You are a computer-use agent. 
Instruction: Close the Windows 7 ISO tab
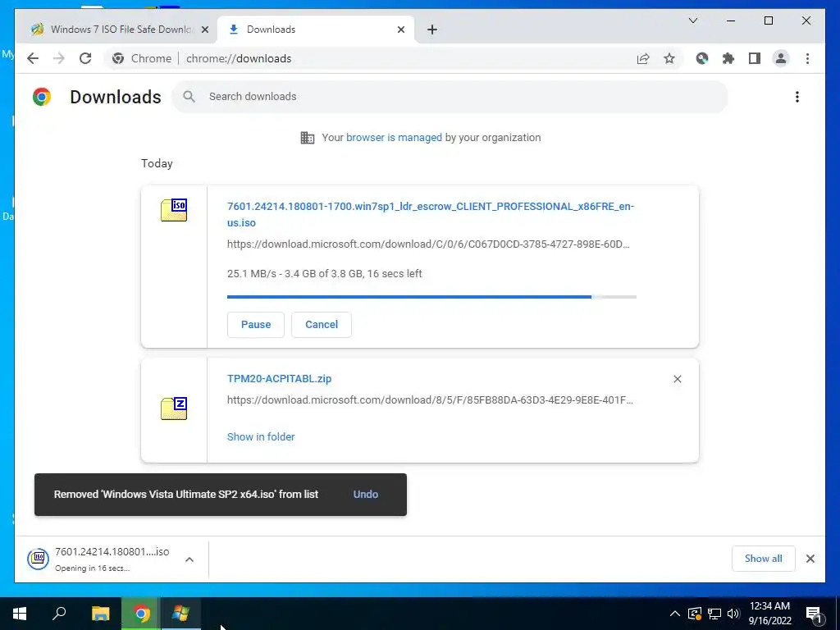204,30
